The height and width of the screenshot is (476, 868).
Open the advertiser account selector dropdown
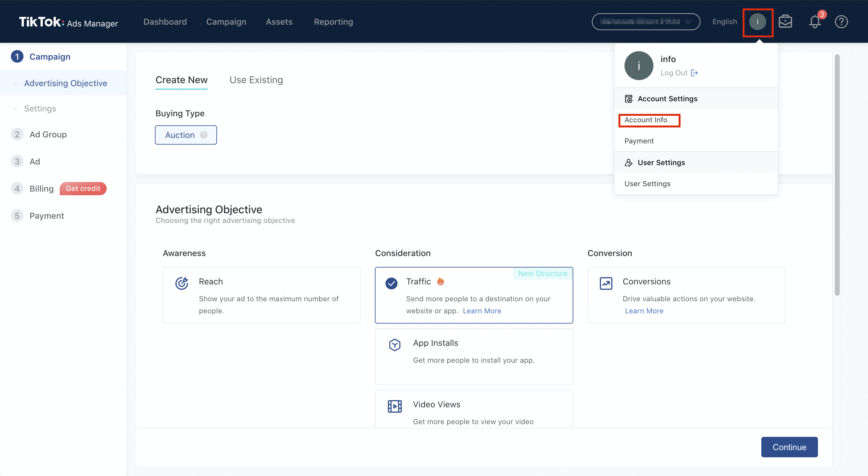[x=646, y=22]
